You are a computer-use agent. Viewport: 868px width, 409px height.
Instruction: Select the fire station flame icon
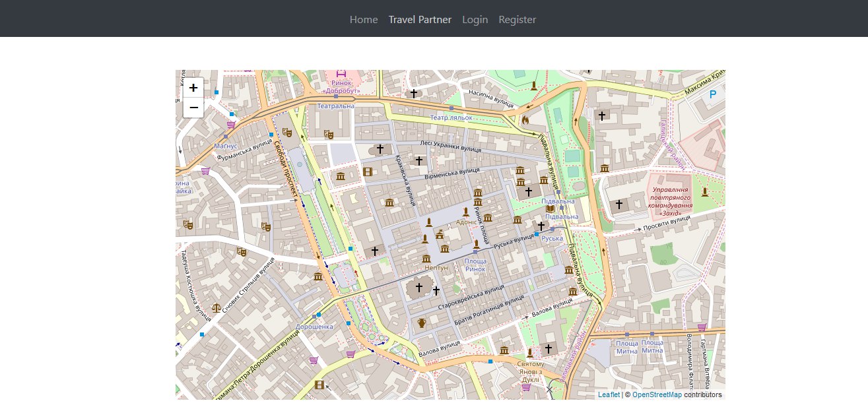click(x=525, y=120)
